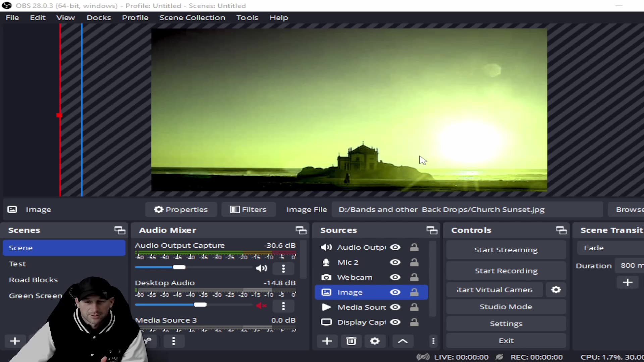
Task: Open advanced audio properties icon below mixer
Action: [x=148, y=341]
